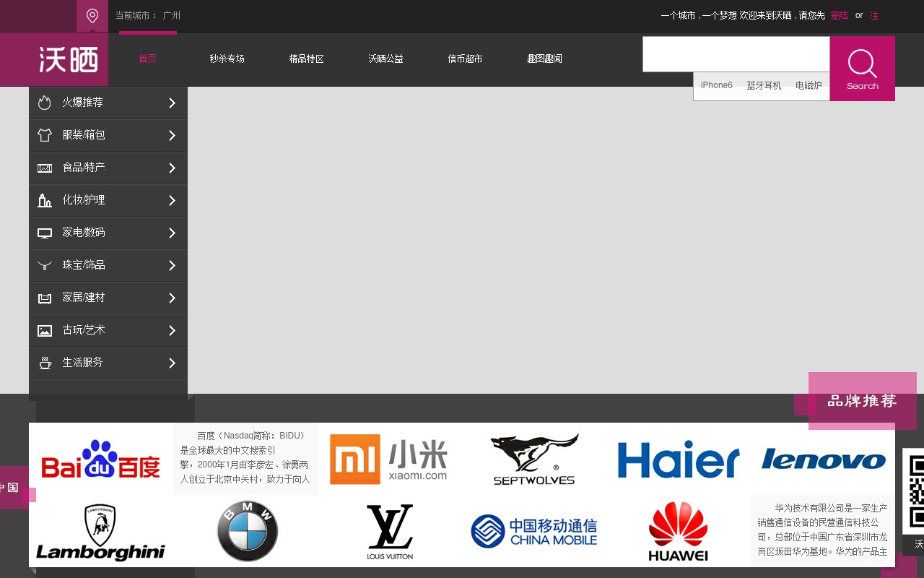Click the location pin icon

point(92,16)
